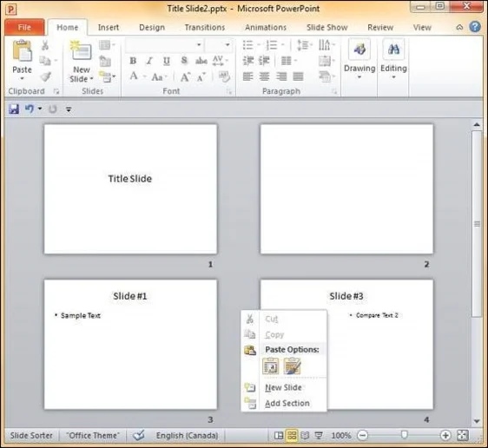
Task: Click the Copy icon in Clipboard group
Action: click(x=45, y=61)
